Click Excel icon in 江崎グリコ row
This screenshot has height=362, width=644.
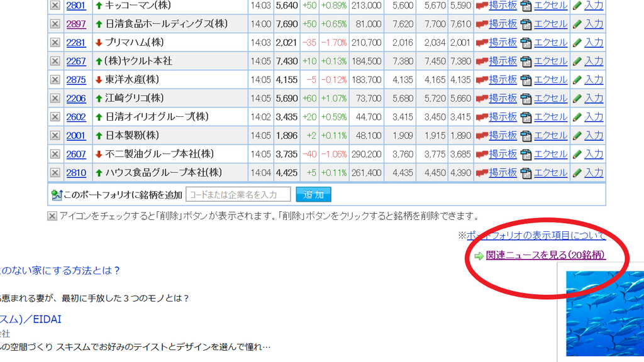(x=526, y=99)
